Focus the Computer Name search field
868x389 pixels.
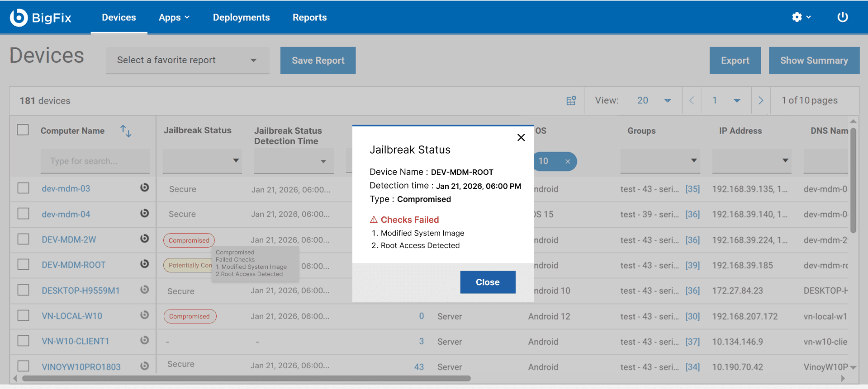click(x=95, y=161)
